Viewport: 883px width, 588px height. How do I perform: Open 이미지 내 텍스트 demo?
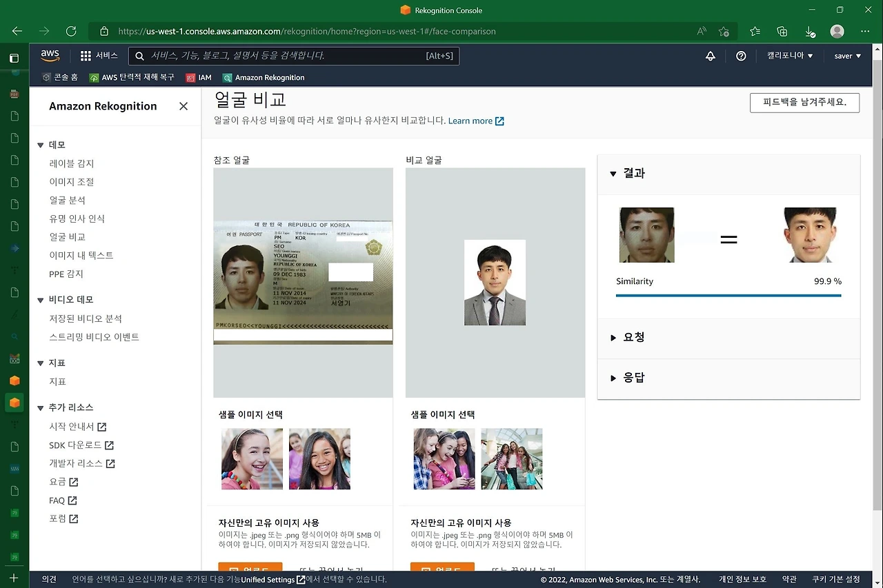click(81, 255)
